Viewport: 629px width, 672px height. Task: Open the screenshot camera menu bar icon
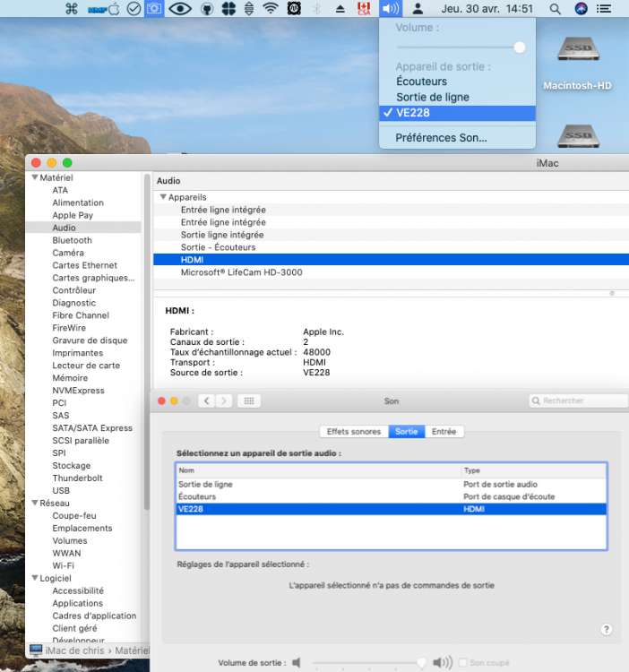[154, 9]
